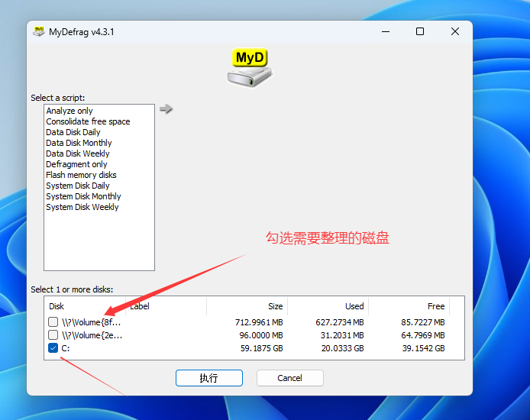Check the \\?\Volume{8f... disk checkbox
This screenshot has height=420, width=530.
pos(53,321)
